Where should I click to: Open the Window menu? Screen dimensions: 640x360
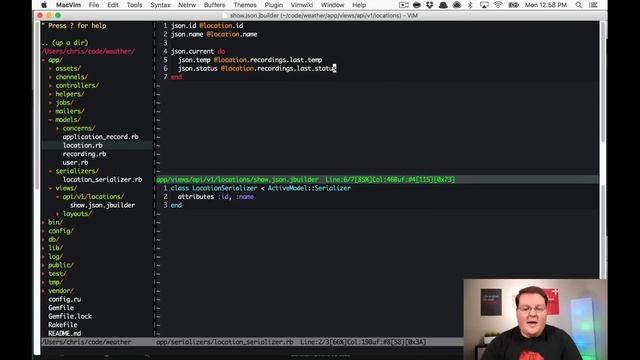pyautogui.click(x=332, y=5)
